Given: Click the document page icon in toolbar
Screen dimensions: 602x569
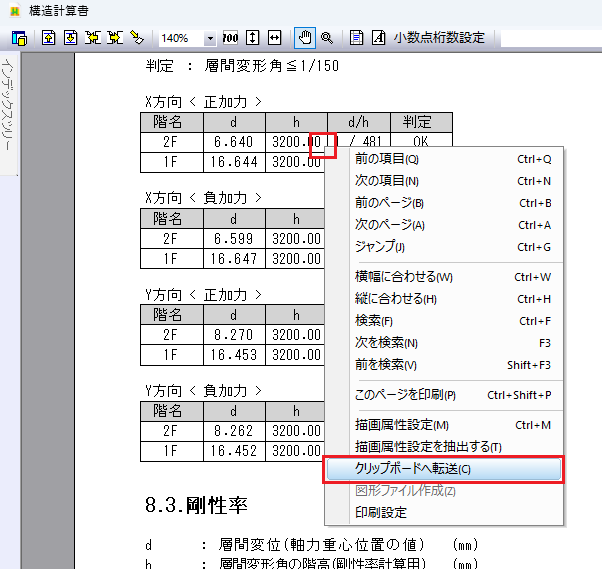Looking at the screenshot, I should [357, 38].
